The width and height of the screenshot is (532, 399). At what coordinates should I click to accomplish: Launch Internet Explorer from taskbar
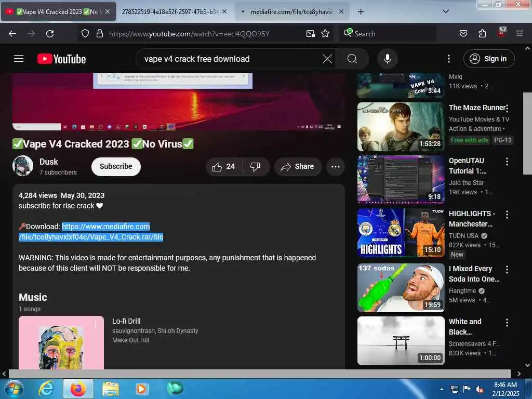pos(46,389)
